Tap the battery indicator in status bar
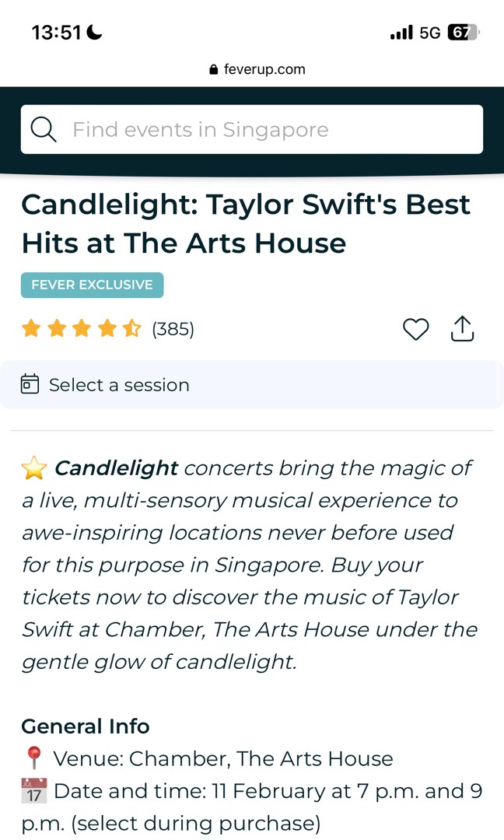The image size is (504, 840). [464, 33]
